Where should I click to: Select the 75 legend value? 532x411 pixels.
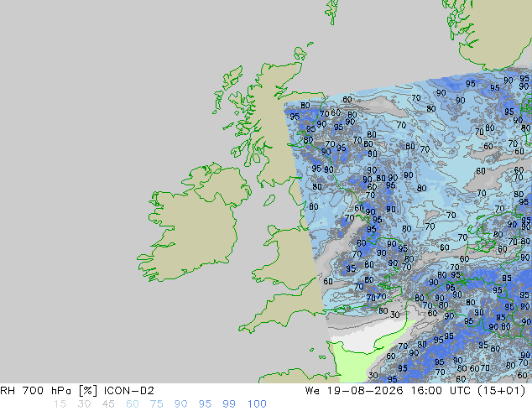click(156, 404)
